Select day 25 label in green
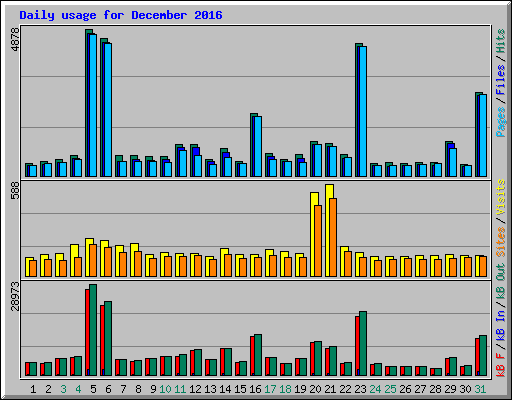This screenshot has height=400, width=512. 390,389
